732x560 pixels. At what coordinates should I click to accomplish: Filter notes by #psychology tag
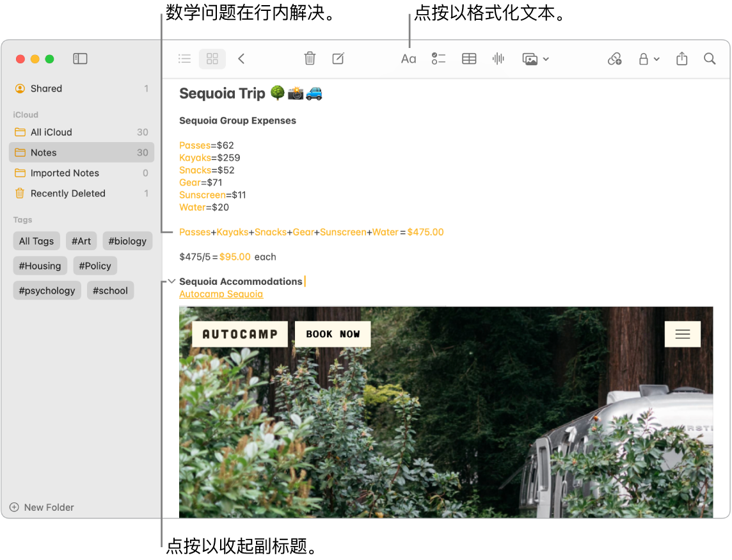click(x=47, y=291)
